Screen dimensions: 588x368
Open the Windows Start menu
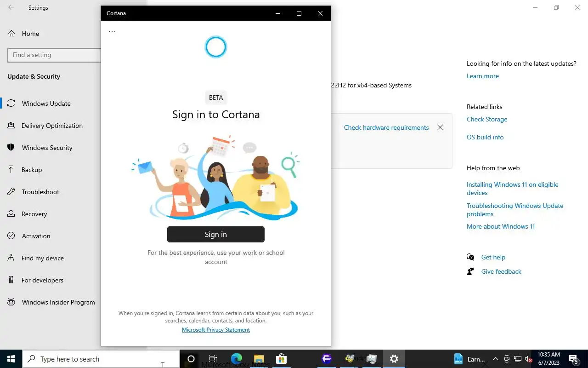tap(11, 359)
